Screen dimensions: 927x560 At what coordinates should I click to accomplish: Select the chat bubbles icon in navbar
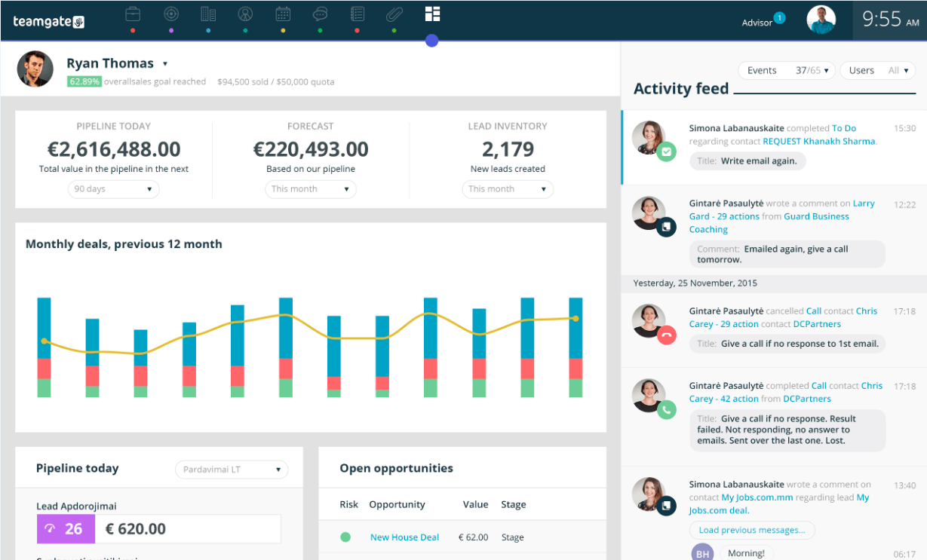320,14
